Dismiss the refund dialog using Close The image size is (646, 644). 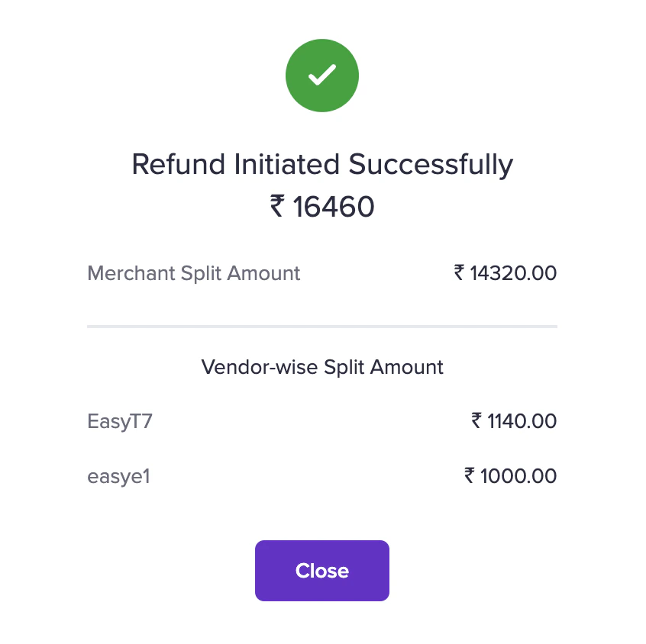322,571
